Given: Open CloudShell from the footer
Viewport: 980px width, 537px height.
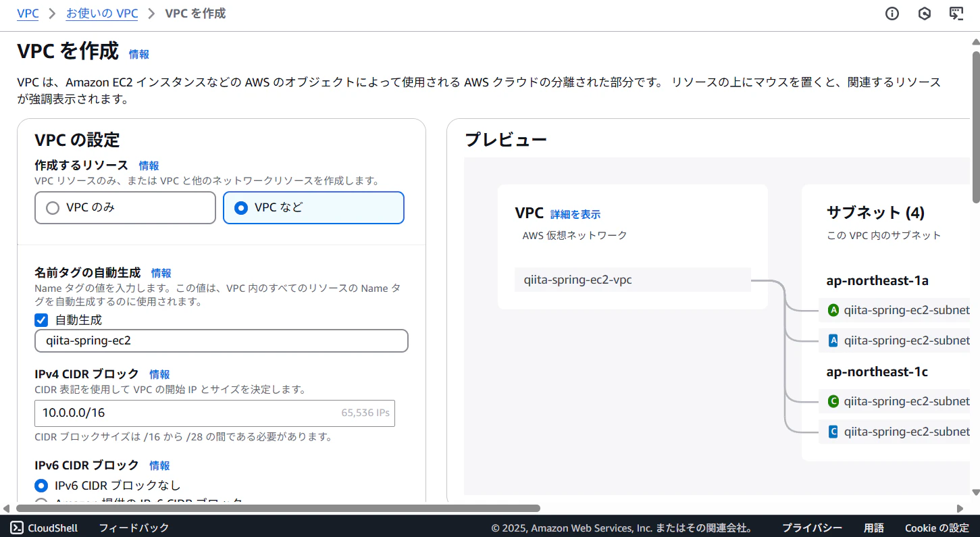Looking at the screenshot, I should pyautogui.click(x=44, y=528).
